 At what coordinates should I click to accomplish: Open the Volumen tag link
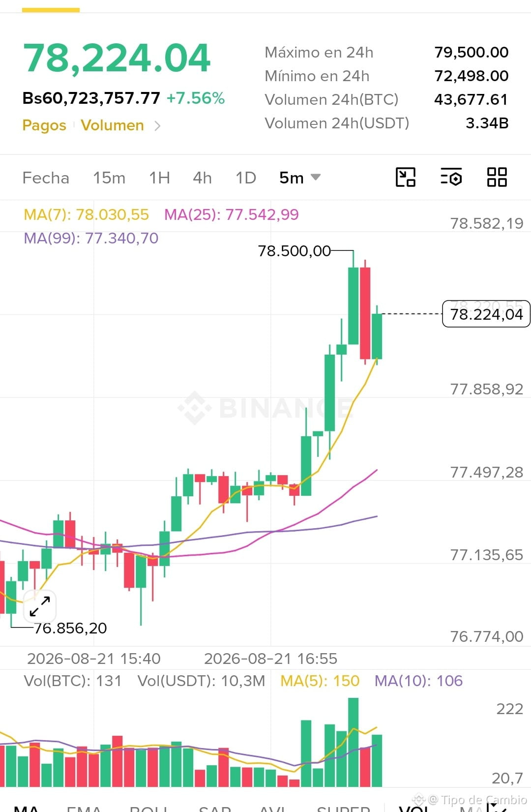[x=112, y=125]
